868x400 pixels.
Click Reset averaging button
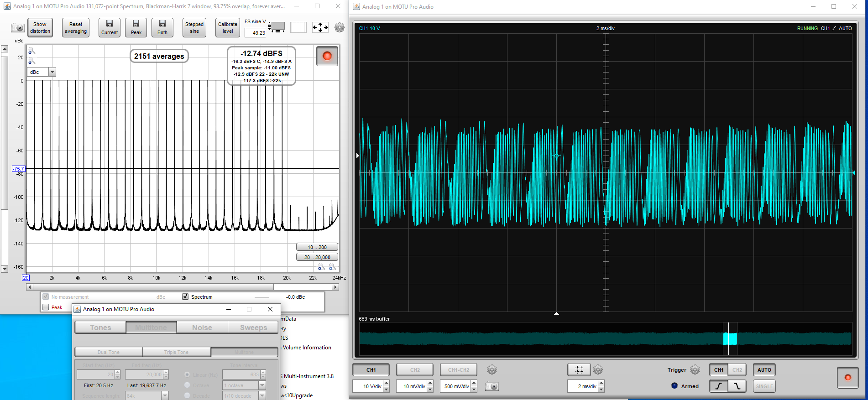tap(76, 27)
